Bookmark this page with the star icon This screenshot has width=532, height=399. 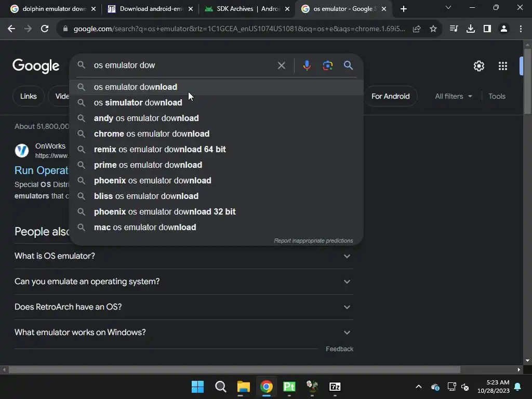point(433,29)
